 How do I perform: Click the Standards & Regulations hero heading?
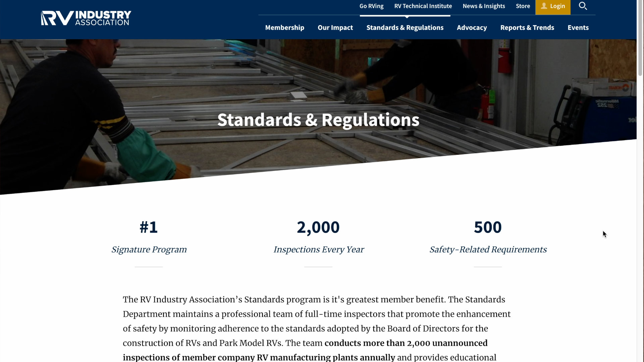click(x=318, y=120)
